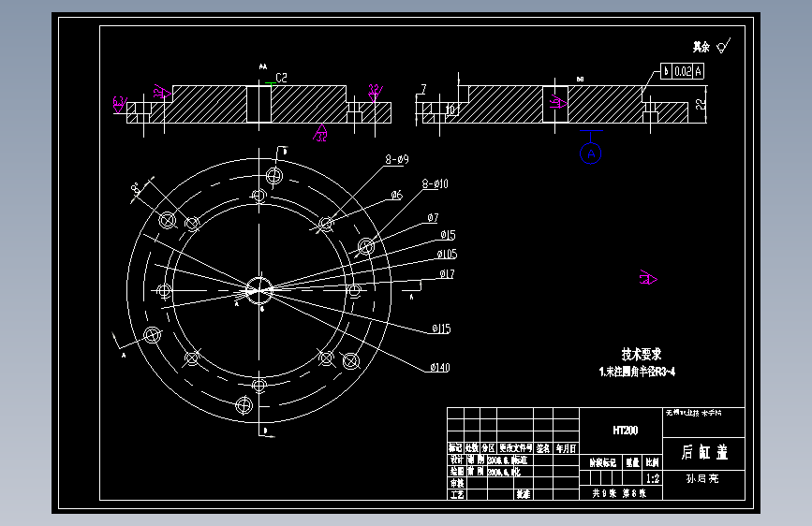Select the sheet count text "共 9 张 第 8 张"
Screen dimensions: 812x526
(x=620, y=494)
